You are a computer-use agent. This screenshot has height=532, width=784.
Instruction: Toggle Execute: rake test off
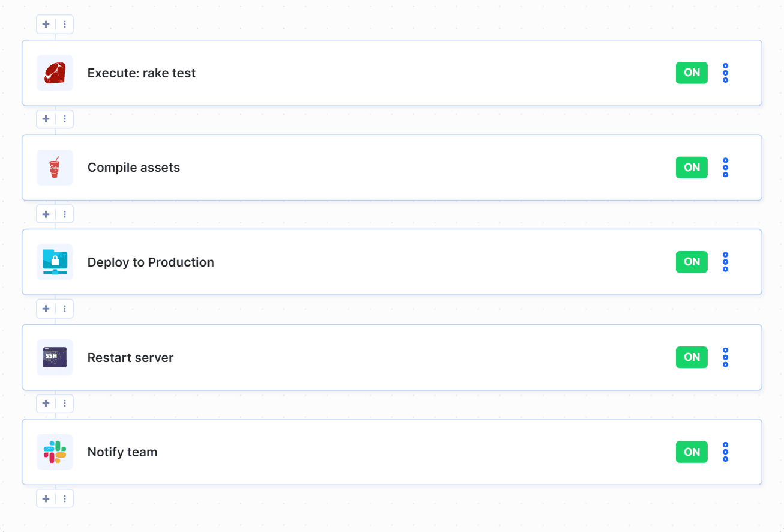click(691, 73)
